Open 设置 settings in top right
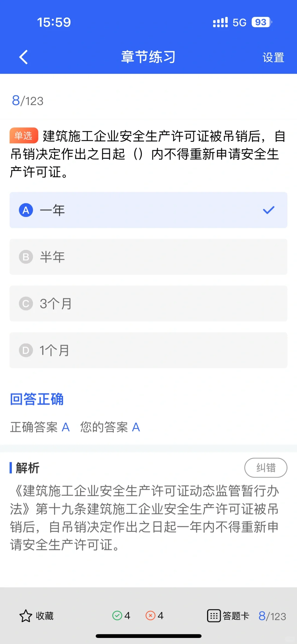Viewport: 297px width, 644px height. pyautogui.click(x=273, y=57)
